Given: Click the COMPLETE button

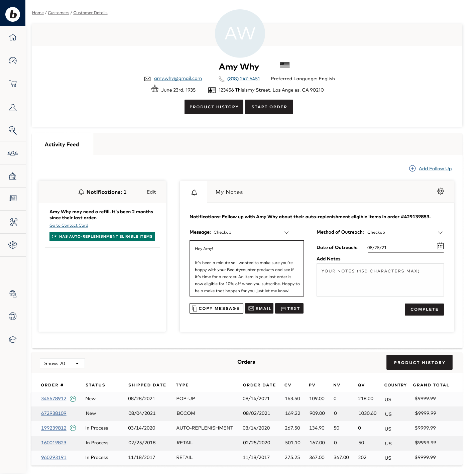Looking at the screenshot, I should click(424, 310).
